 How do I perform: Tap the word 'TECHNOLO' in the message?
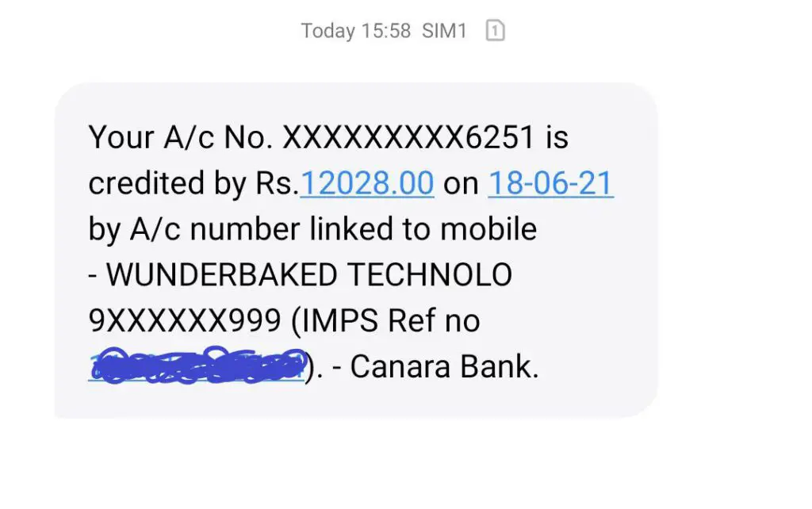[x=429, y=274]
